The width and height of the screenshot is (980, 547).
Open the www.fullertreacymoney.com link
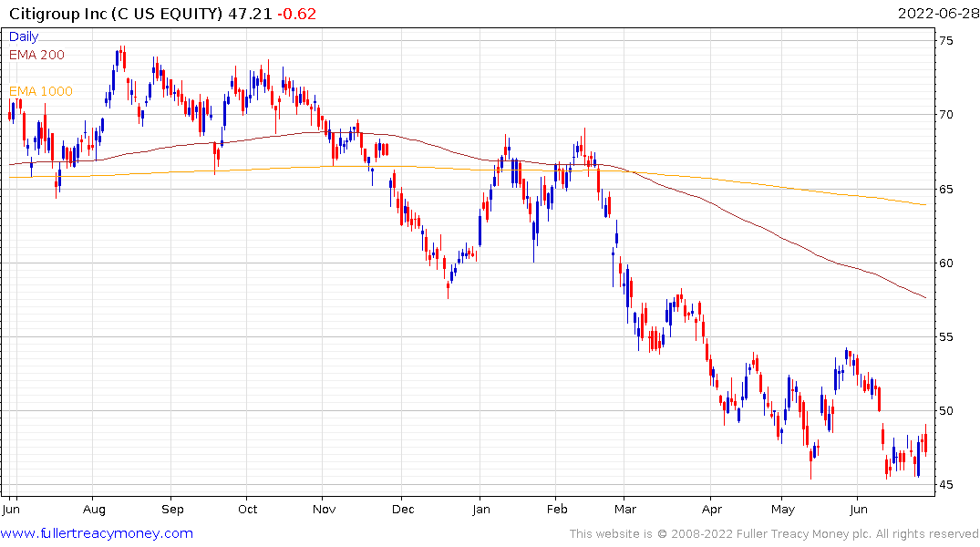97,533
